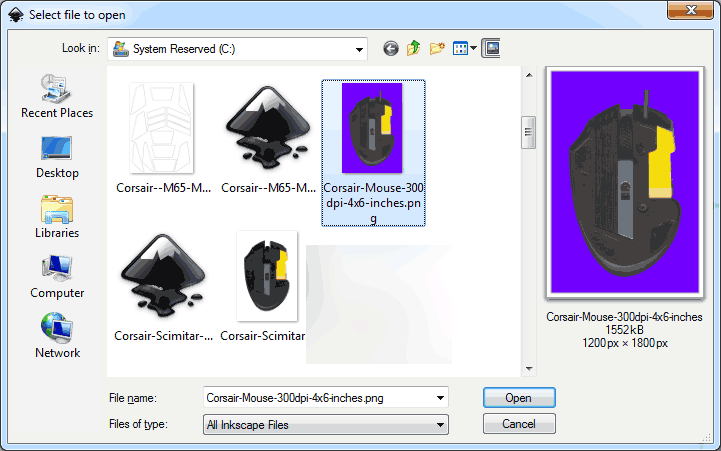The height and width of the screenshot is (451, 721).
Task: Select the Corsair-Scimitar-... Inkscape icon file
Action: click(x=163, y=287)
